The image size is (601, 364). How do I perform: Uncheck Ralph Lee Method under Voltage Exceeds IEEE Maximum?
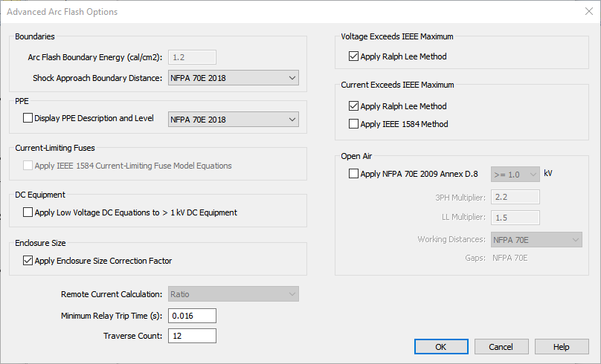354,56
